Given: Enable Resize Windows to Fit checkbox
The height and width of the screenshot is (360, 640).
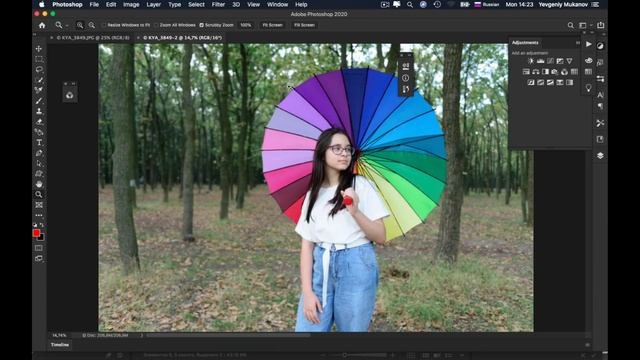Looking at the screenshot, I should click(104, 25).
